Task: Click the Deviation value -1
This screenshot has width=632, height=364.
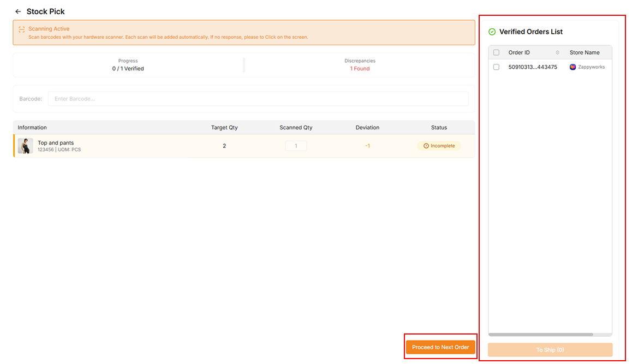Action: pyautogui.click(x=367, y=146)
